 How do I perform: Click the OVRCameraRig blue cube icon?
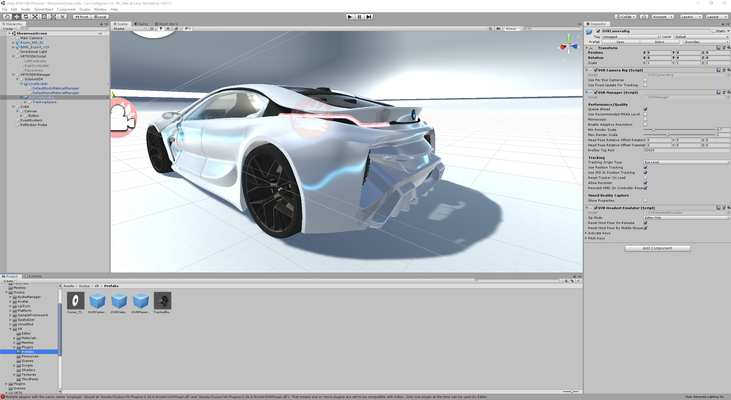590,32
